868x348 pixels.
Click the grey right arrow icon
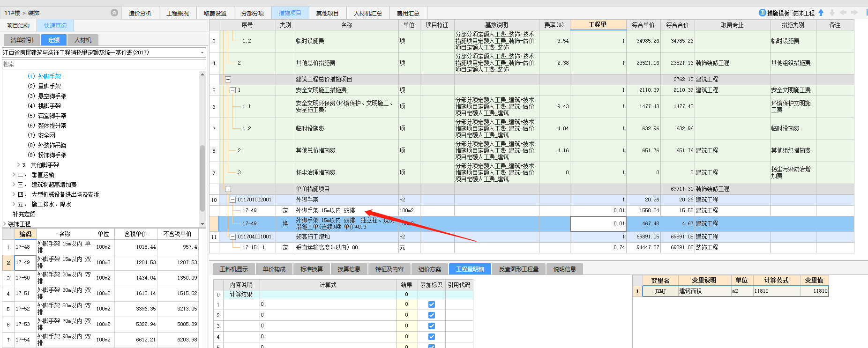tap(854, 13)
